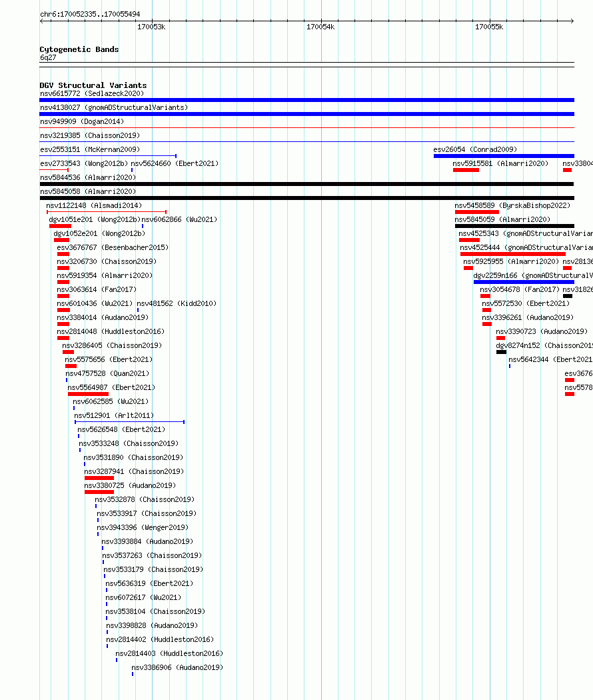
Task: Click nsv6010436 (Wu2021) label
Action: pos(95,303)
